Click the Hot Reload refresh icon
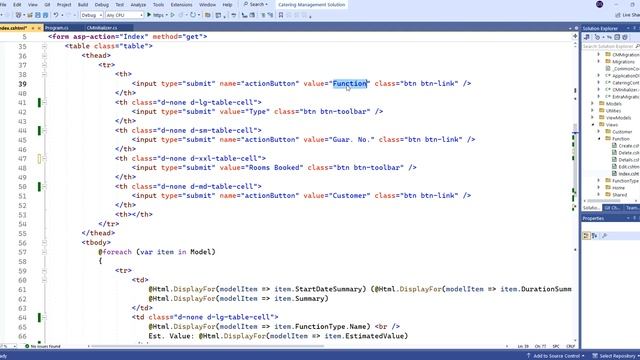 tap(193, 15)
